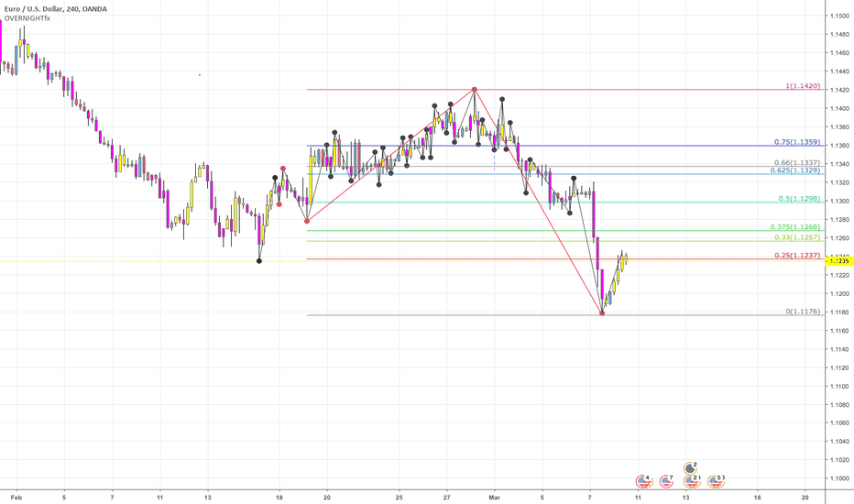Select the 1(1.1420) Fibonacci level label
The height and width of the screenshot is (504, 854).
(x=803, y=85)
